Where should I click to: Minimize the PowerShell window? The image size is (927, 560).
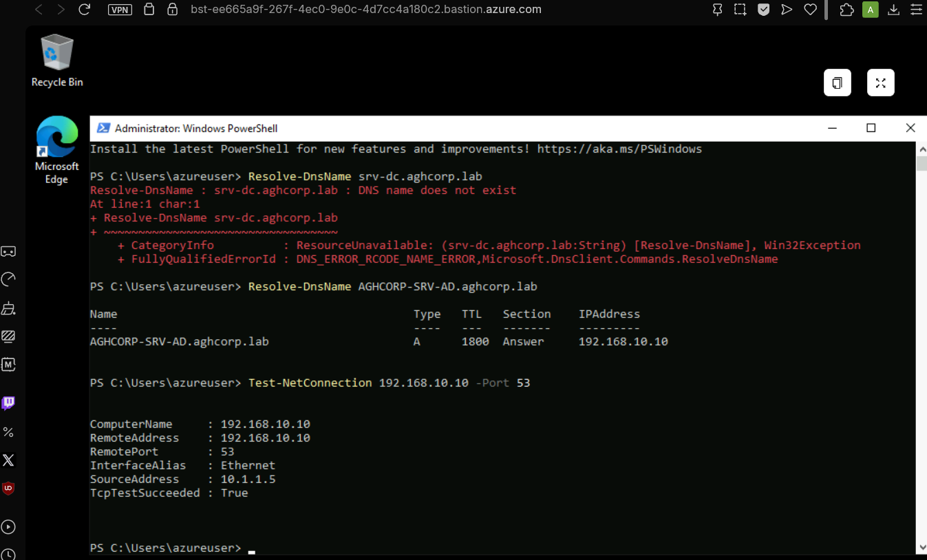point(833,128)
